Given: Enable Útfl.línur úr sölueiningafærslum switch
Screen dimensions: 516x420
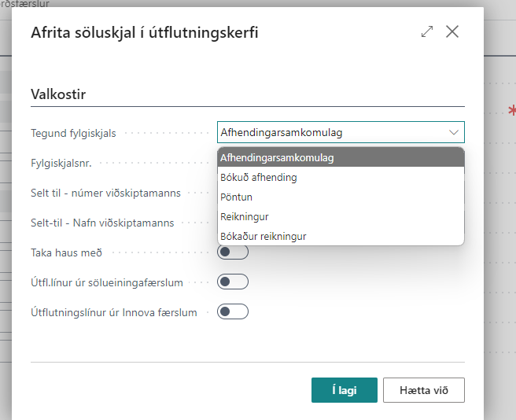Looking at the screenshot, I should pos(233,282).
